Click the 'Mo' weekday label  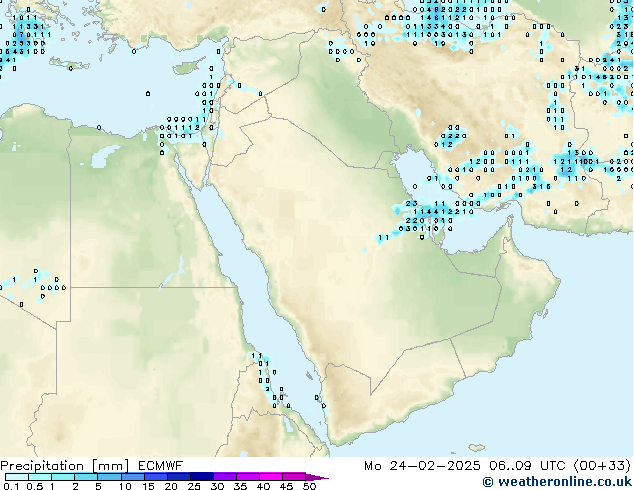click(x=372, y=466)
